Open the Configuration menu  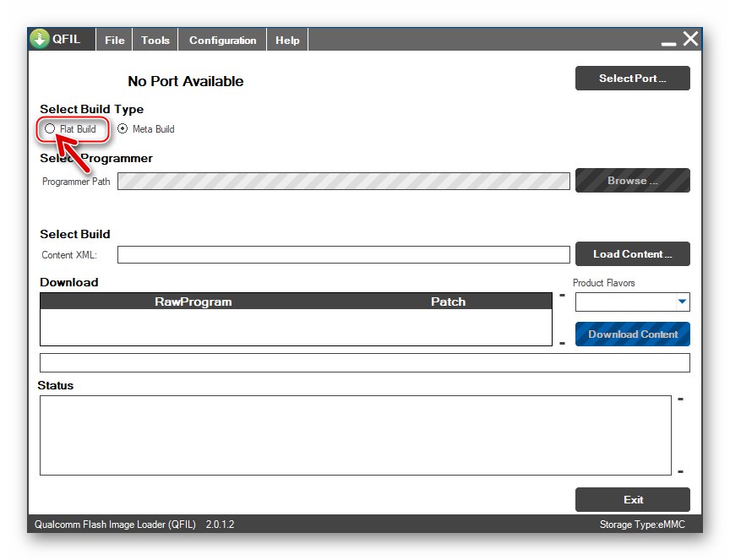pyautogui.click(x=222, y=40)
